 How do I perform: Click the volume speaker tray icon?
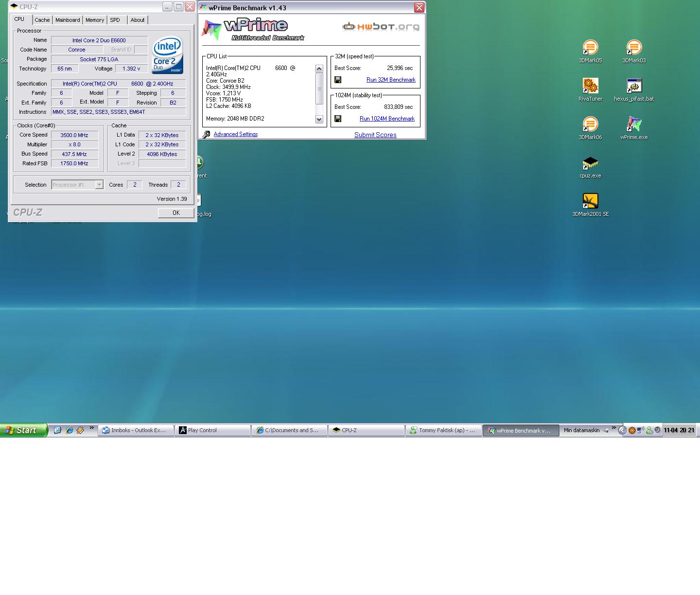(x=657, y=430)
